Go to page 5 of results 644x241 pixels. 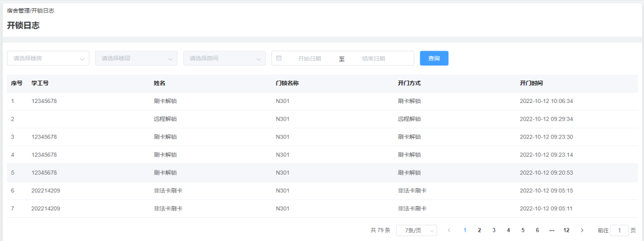coord(523,230)
